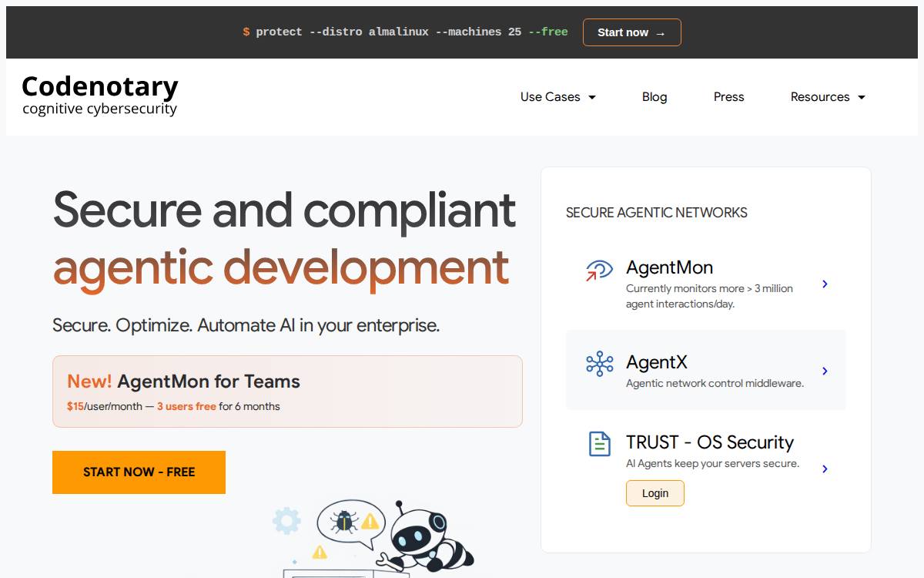Click the AgentMon eye icon
Screen dimensions: 924x578
(599, 270)
